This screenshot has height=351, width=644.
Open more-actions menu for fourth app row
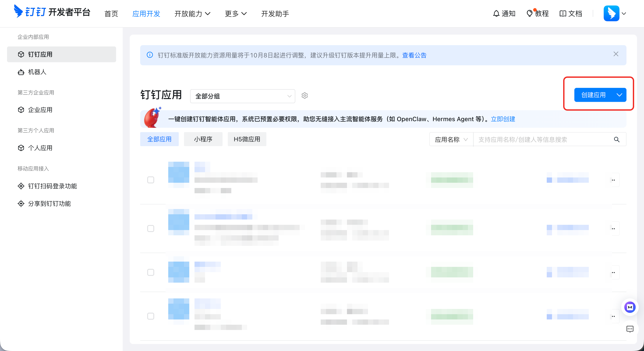[613, 316]
